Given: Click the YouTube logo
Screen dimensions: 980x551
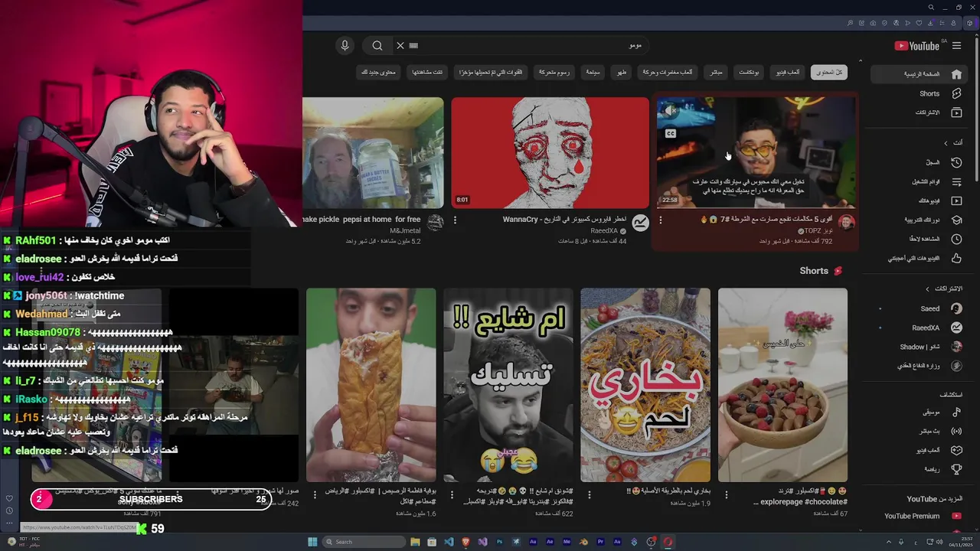Looking at the screenshot, I should (x=917, y=46).
